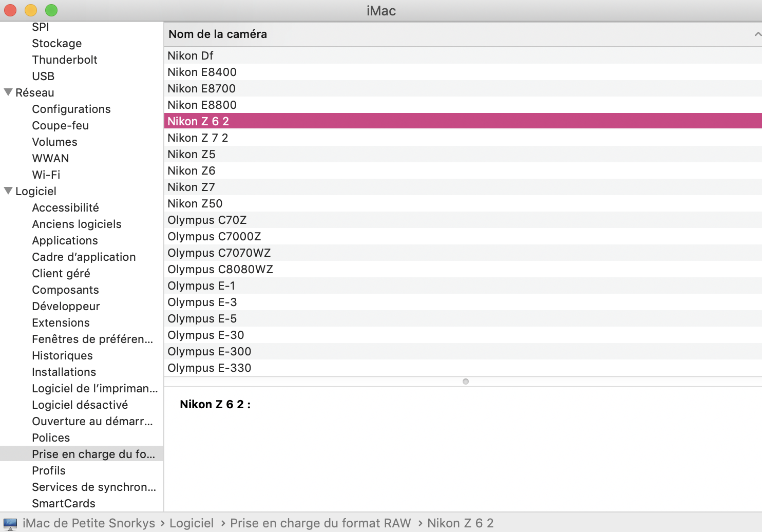Collapse the Réseau section disclosure triangle
The image size is (762, 532).
(x=8, y=92)
